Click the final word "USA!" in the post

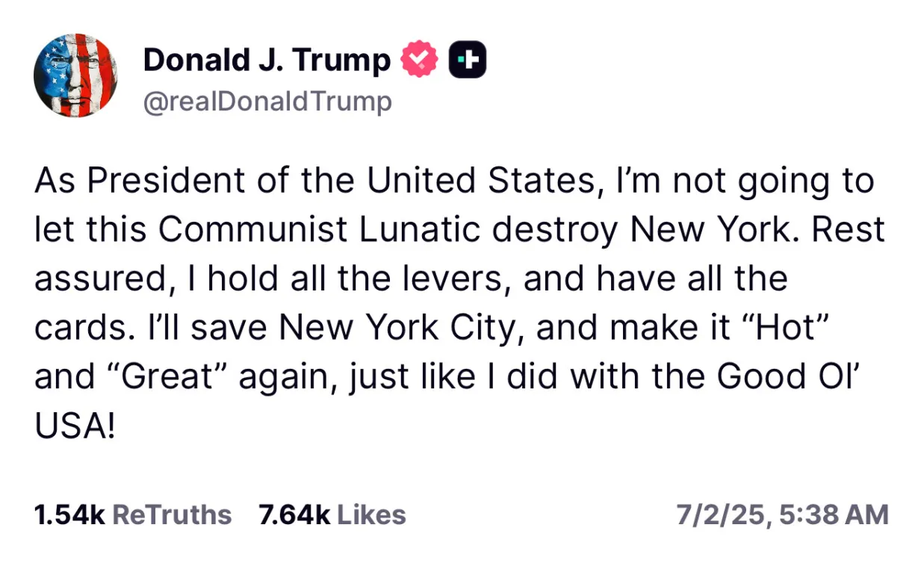[x=75, y=425]
